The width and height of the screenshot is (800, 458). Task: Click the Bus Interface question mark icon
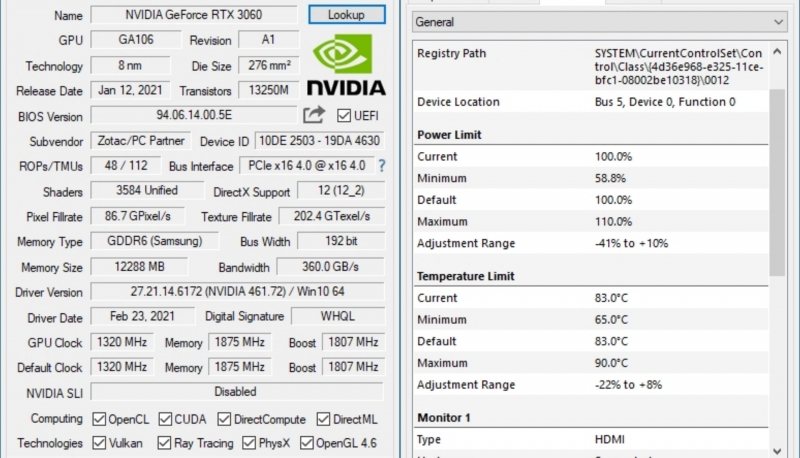pyautogui.click(x=382, y=165)
